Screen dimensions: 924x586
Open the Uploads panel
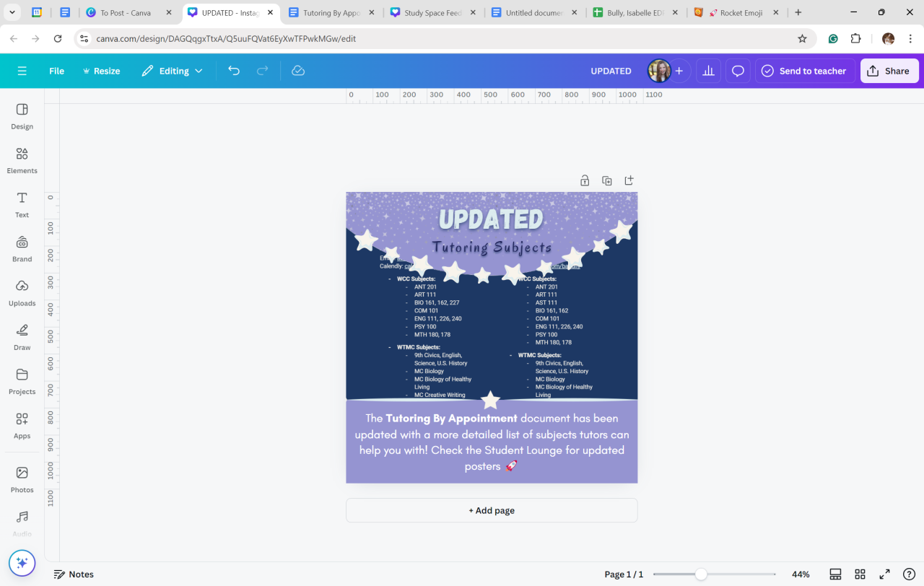22,293
